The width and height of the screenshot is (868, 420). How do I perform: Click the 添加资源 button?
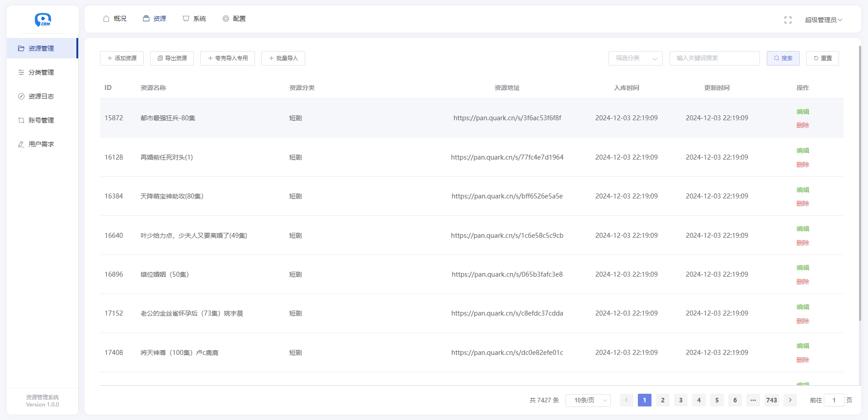tap(122, 58)
